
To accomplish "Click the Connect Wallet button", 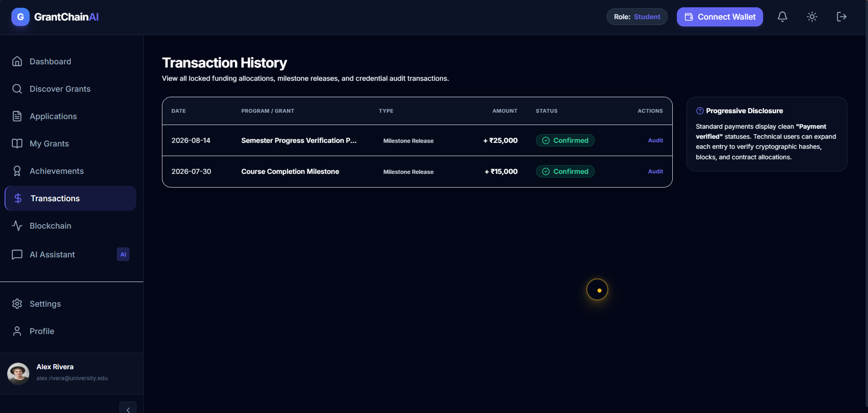I will click(720, 17).
